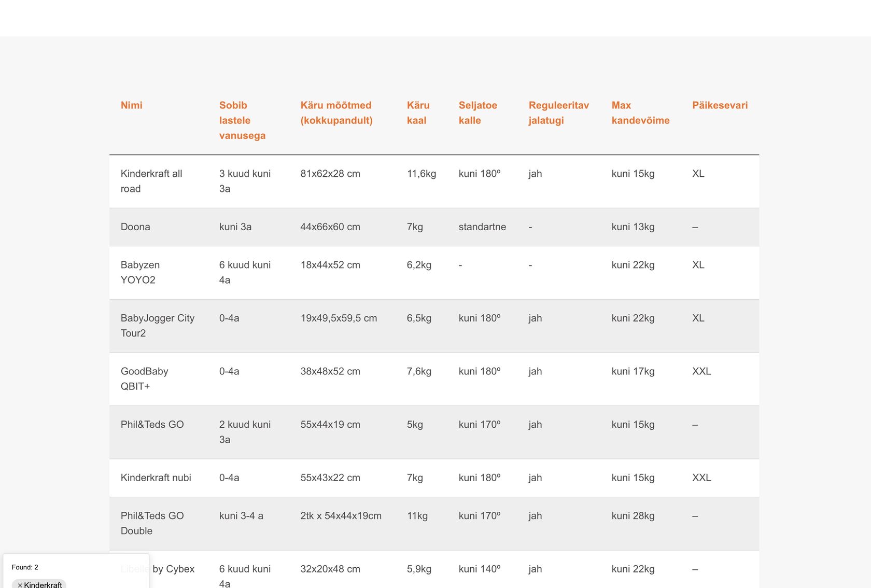The image size is (871, 588).
Task: Click the '6,5kg' weight cell
Action: click(419, 318)
